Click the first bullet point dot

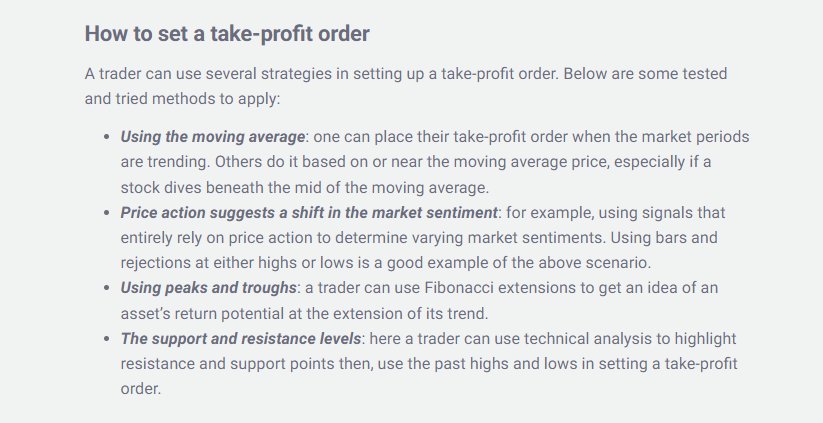(108, 135)
